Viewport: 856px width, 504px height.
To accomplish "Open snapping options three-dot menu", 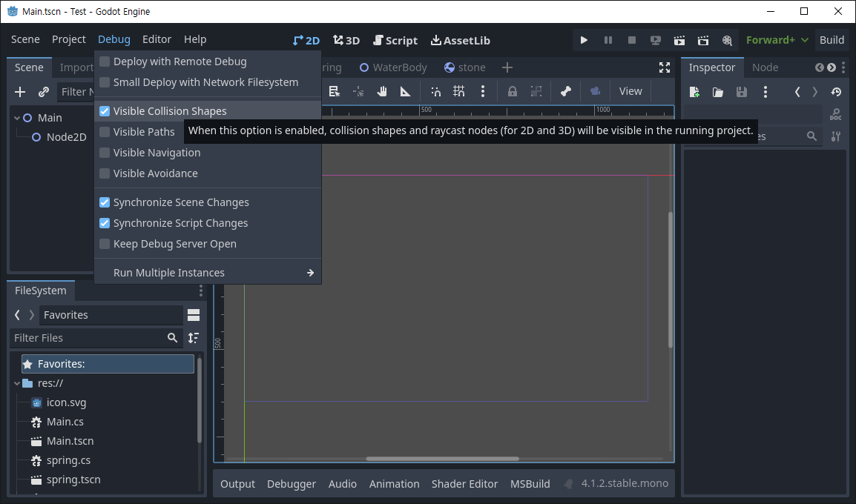I will (483, 91).
